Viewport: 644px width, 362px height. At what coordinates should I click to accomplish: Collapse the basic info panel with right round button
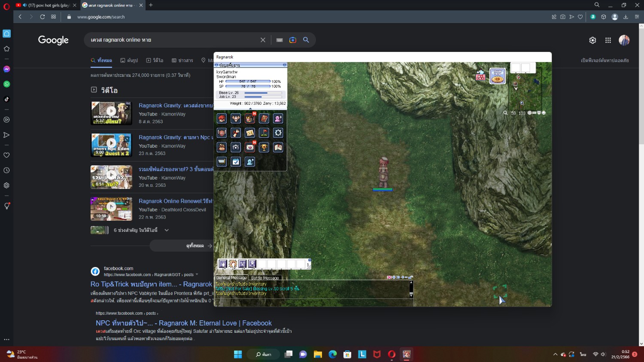(284, 65)
